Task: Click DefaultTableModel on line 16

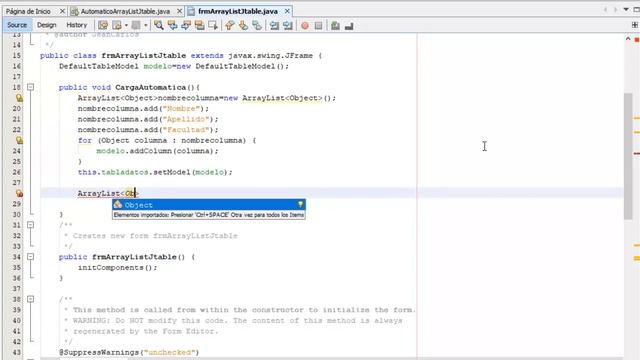Action: pyautogui.click(x=99, y=66)
